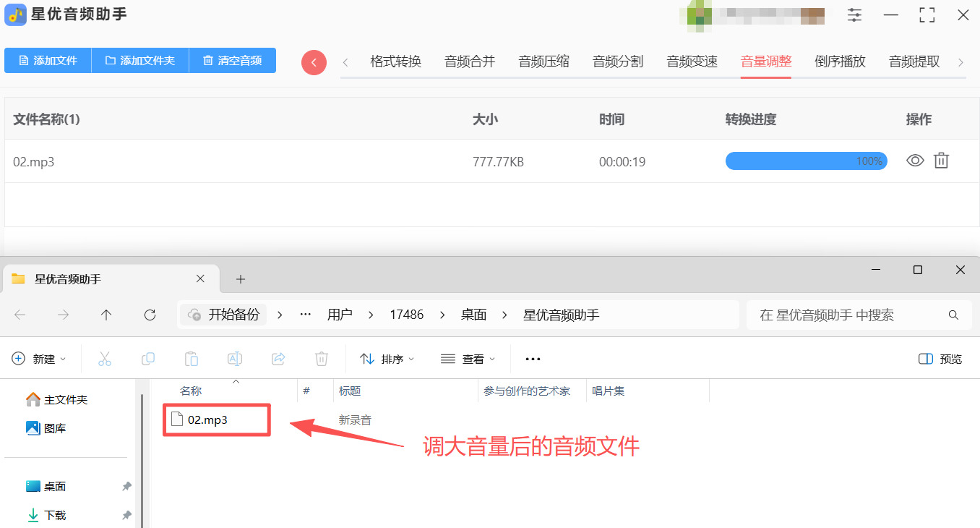Click the Share icon in Explorer toolbar
The width and height of the screenshot is (980, 528).
(x=278, y=358)
